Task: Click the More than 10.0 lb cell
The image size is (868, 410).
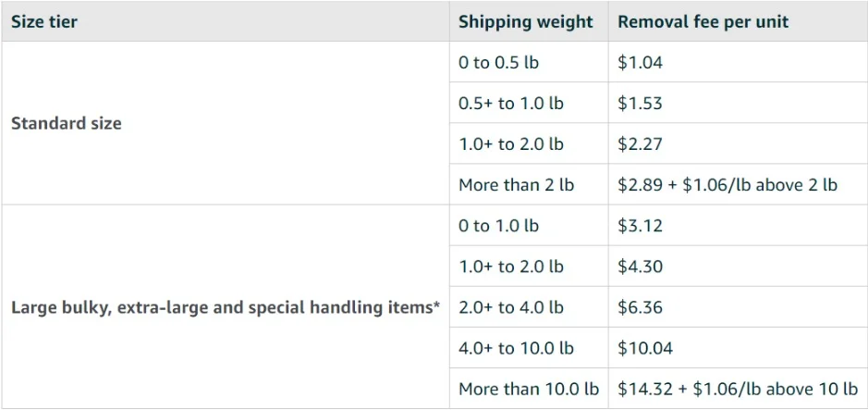Action: tap(528, 389)
